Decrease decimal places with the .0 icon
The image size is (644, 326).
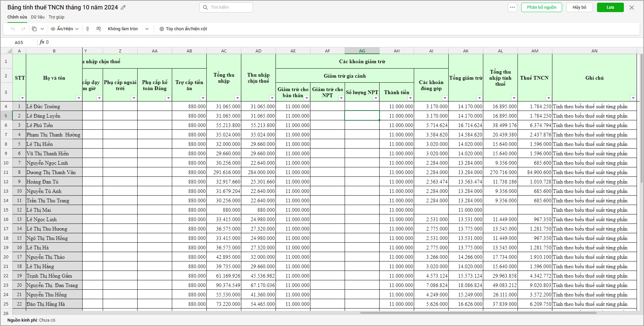coord(88,29)
